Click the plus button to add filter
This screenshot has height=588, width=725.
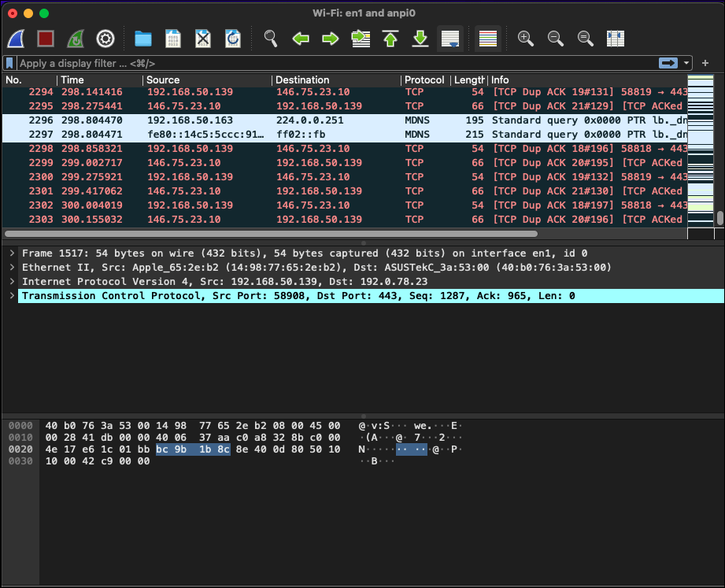(705, 63)
